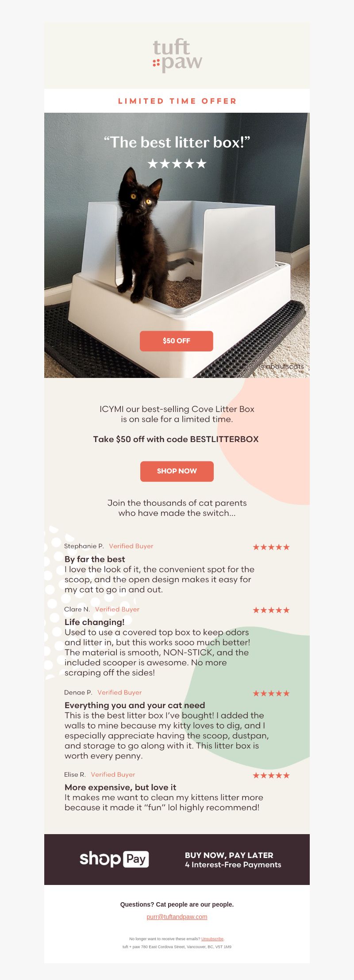
Task: Open the purr@tuftandpaw.com email link
Action: pyautogui.click(x=177, y=917)
